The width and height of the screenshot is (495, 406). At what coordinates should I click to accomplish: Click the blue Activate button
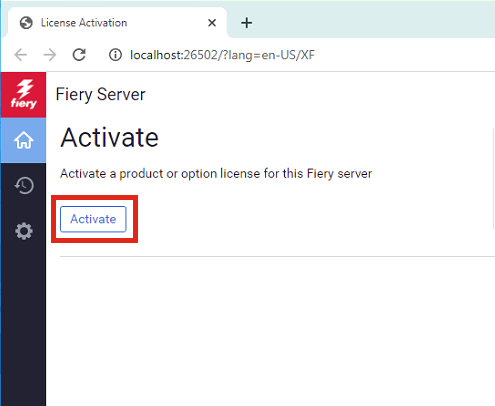[x=93, y=219]
